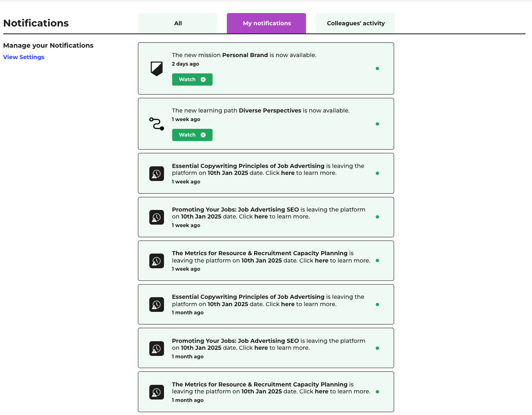Click the play icon inside Personal Brand Watch button
This screenshot has height=415, width=532.
click(x=203, y=79)
